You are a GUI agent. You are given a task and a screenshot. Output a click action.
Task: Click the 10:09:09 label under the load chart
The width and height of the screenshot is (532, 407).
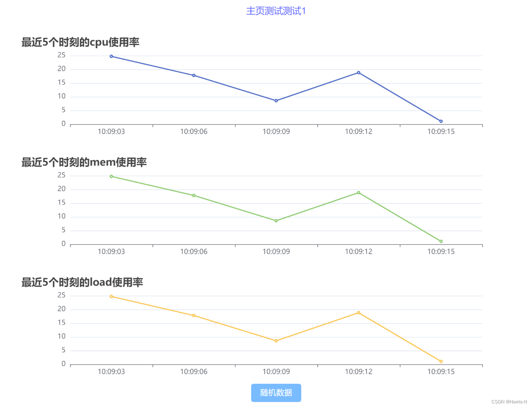(x=276, y=372)
